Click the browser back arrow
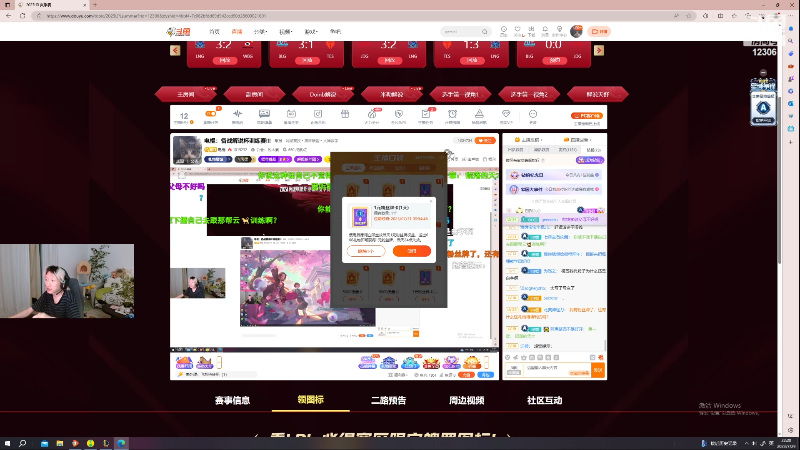The height and width of the screenshot is (450, 800). click(9, 16)
